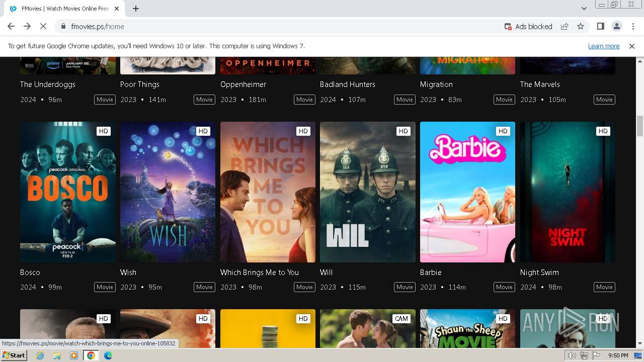The image size is (644, 362).
Task: Open the Windows Start menu
Action: tap(14, 355)
